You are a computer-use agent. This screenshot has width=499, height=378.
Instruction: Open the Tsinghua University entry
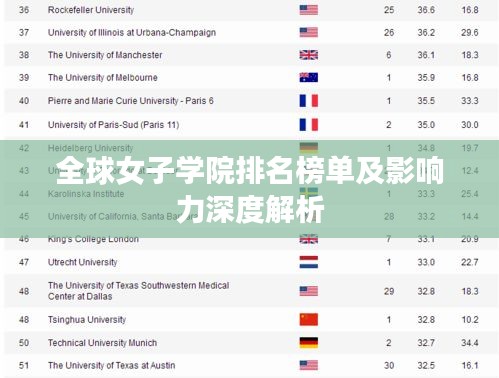click(87, 319)
